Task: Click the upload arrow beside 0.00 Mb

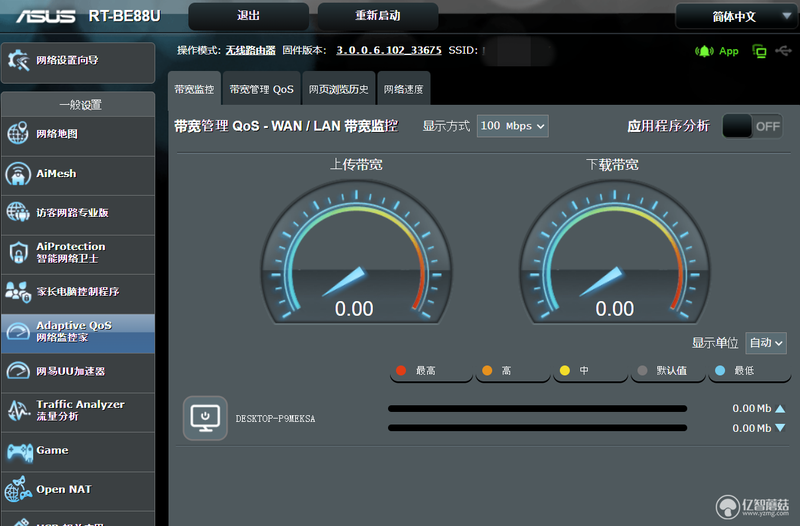Action: 780,409
